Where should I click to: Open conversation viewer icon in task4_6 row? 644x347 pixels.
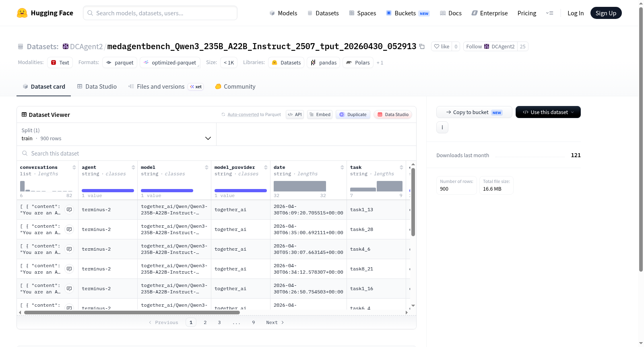tap(69, 249)
